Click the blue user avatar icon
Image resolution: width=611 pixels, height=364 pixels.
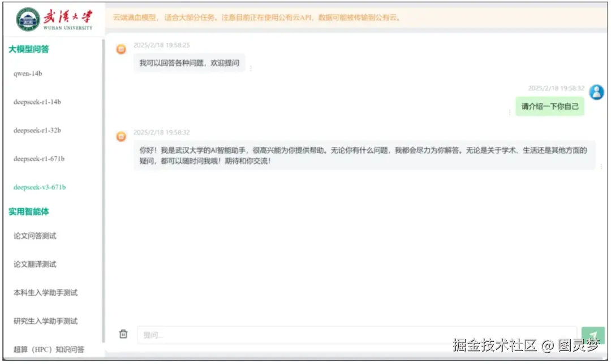597,92
